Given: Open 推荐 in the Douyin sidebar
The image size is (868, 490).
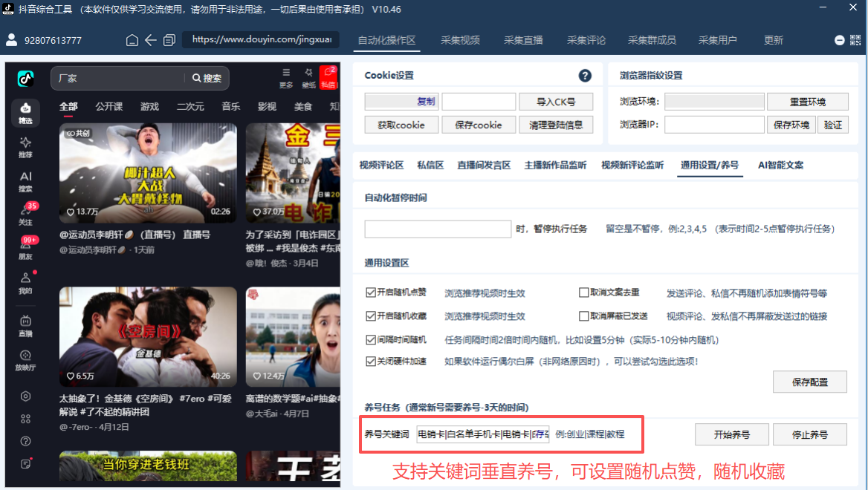Looking at the screenshot, I should pos(25,148).
